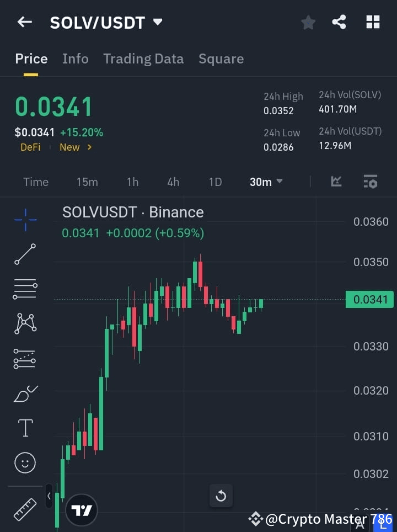Open the Square tab
Viewport: 397px width, 532px height.
point(221,58)
